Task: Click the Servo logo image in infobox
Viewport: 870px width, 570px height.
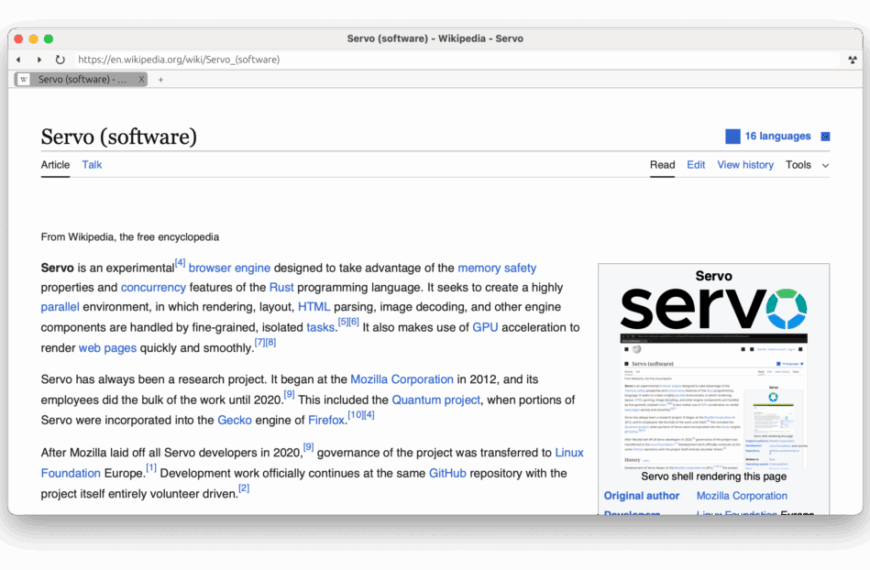Action: 714,309
